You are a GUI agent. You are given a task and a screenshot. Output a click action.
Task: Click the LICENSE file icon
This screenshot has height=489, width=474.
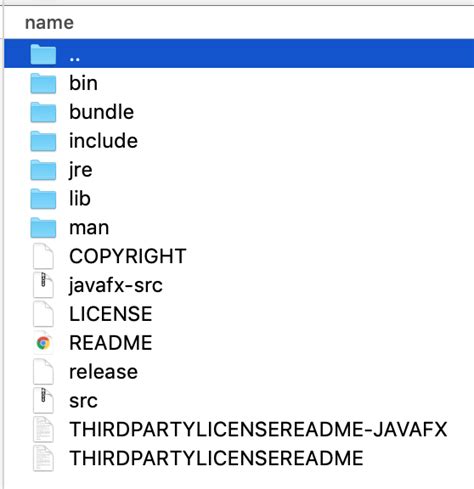coord(43,314)
